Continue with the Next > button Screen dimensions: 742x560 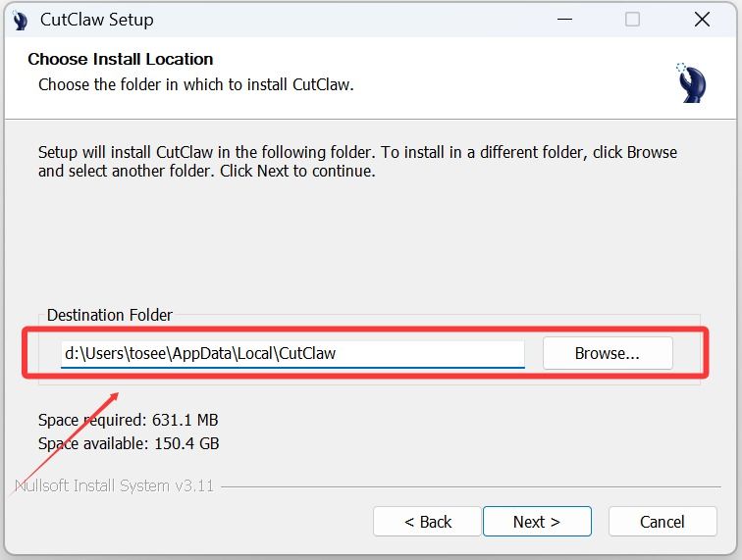[537, 522]
